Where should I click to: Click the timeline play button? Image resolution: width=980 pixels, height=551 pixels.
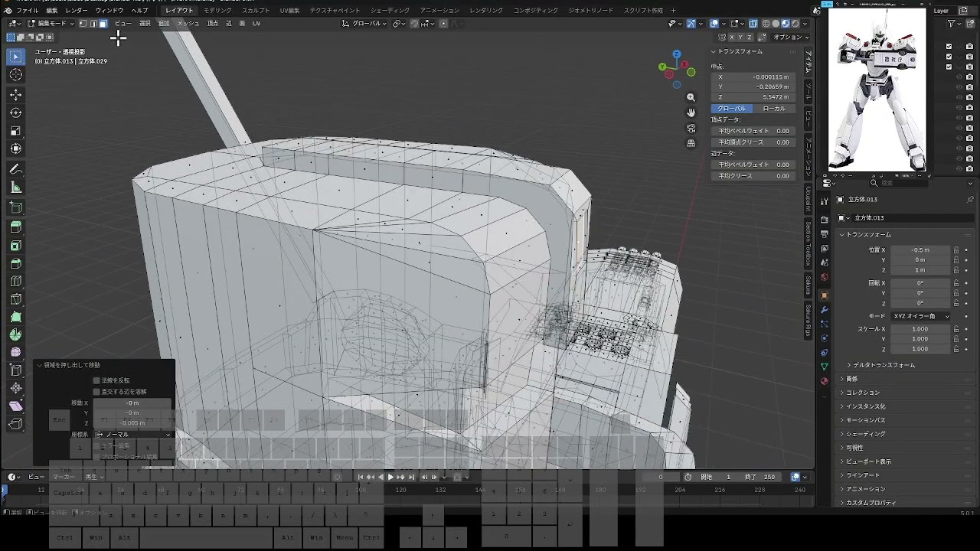point(390,477)
